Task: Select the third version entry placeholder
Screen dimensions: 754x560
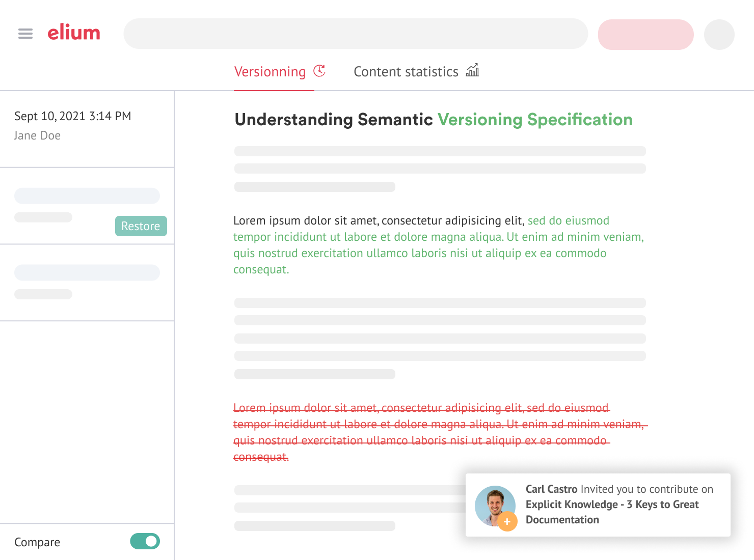Action: 87,282
